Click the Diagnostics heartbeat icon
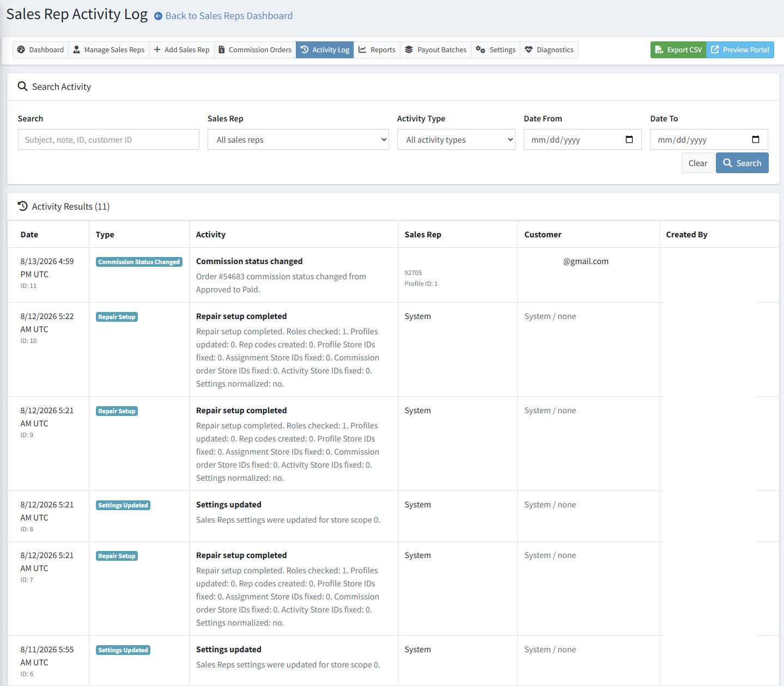Screen dimensions: 784x686 pos(528,50)
